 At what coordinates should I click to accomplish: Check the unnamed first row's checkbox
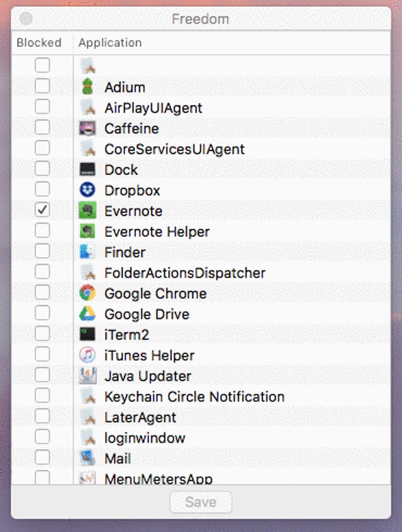point(42,65)
